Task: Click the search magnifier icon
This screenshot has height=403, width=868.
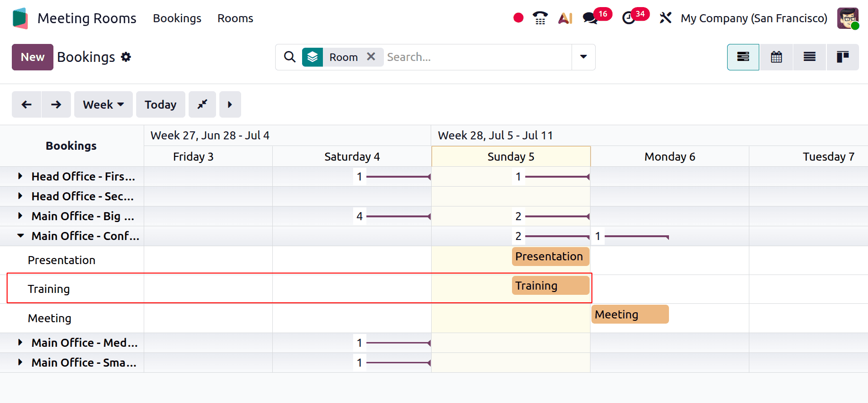Action: [x=290, y=57]
